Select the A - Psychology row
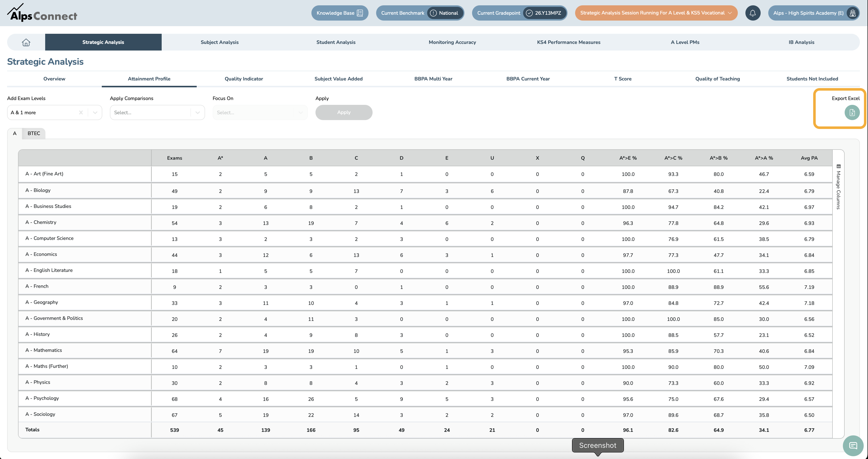The width and height of the screenshot is (868, 459). tap(425, 399)
